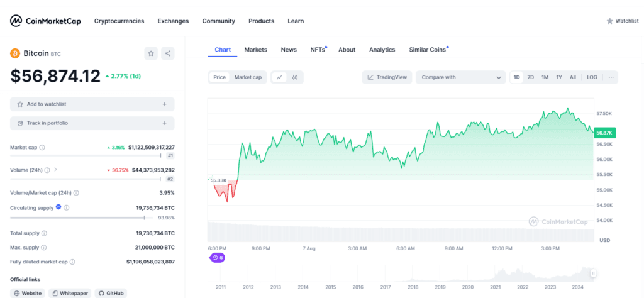Click the CoinMarketCap logo

tap(45, 21)
